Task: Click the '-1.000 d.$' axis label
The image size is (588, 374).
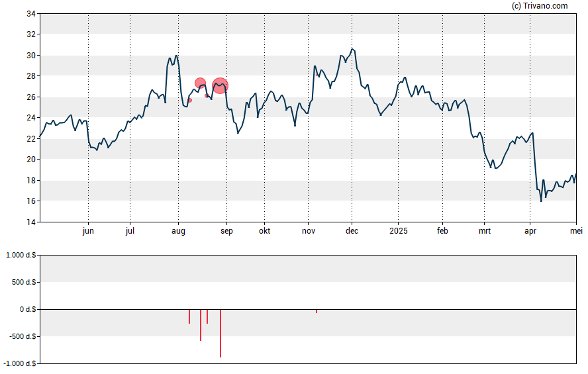Action: 20,363
